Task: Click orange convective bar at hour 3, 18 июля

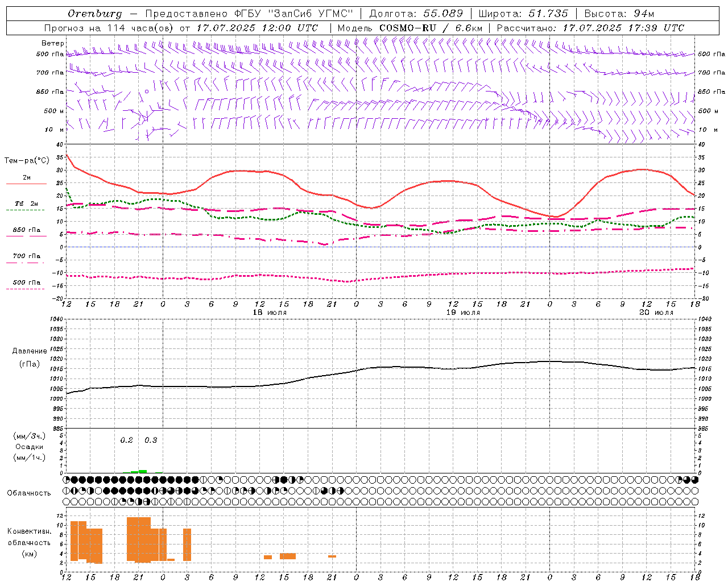Action: 187,544
